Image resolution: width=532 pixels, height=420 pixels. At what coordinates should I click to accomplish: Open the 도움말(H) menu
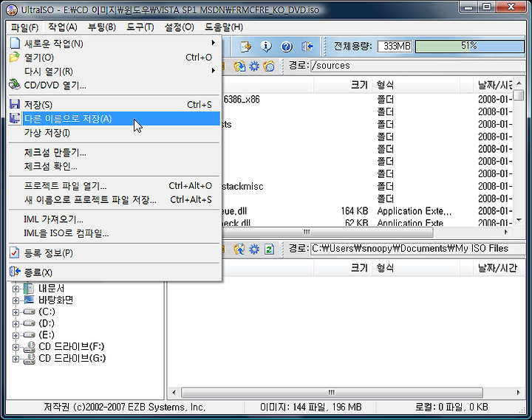[224, 27]
